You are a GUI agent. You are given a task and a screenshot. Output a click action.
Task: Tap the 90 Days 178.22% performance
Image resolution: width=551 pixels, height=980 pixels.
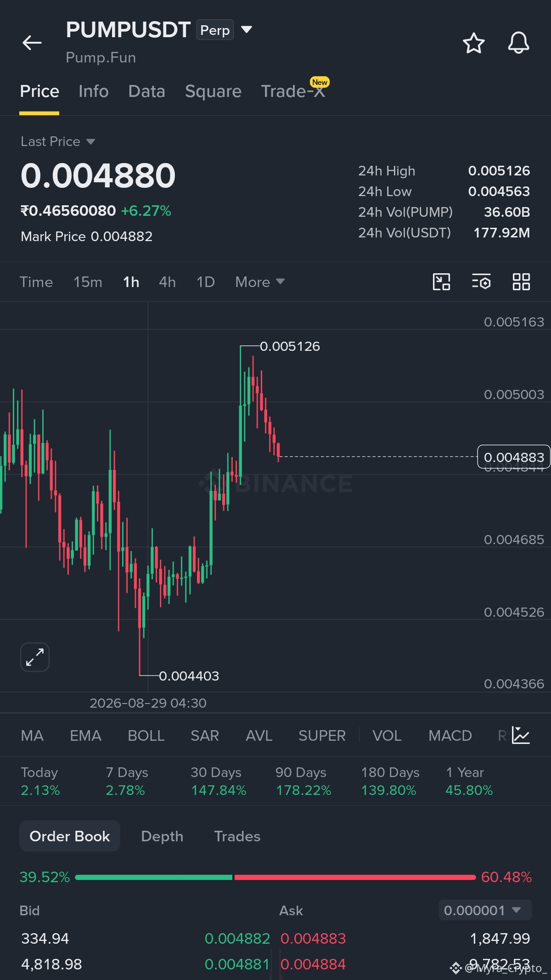(x=304, y=781)
